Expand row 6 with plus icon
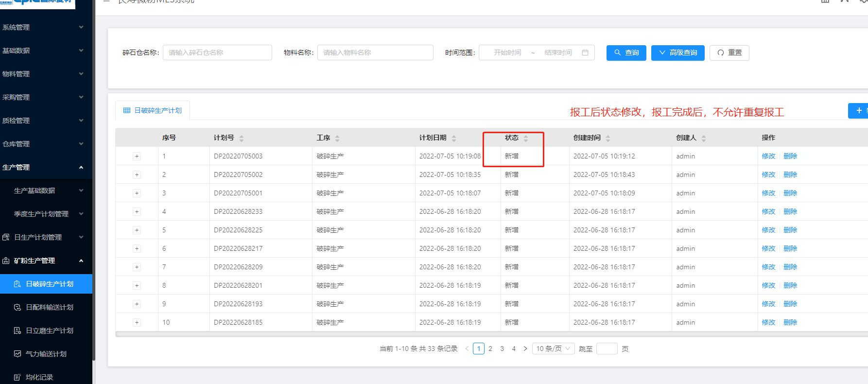Image resolution: width=868 pixels, height=384 pixels. [137, 248]
